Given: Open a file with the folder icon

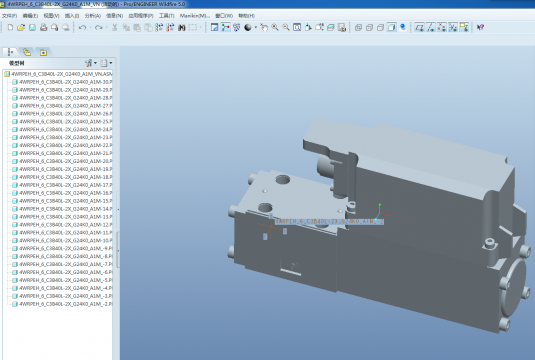Looking at the screenshot, I should (x=21, y=27).
